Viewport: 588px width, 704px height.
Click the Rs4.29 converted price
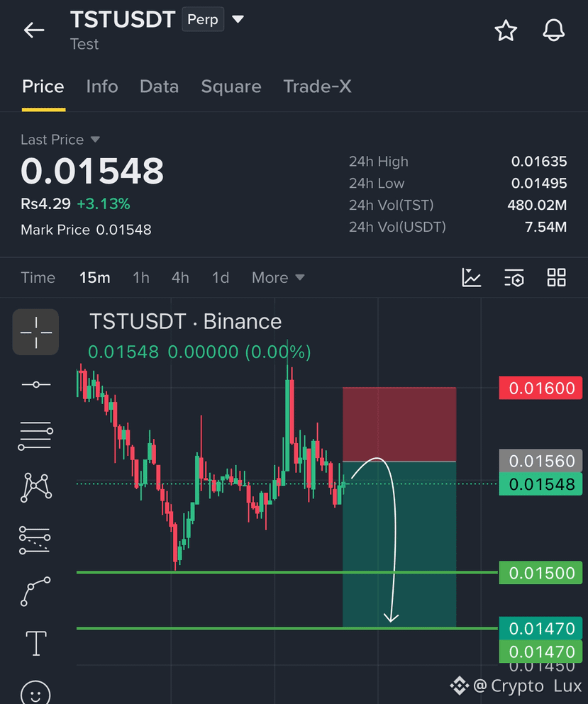[45, 204]
